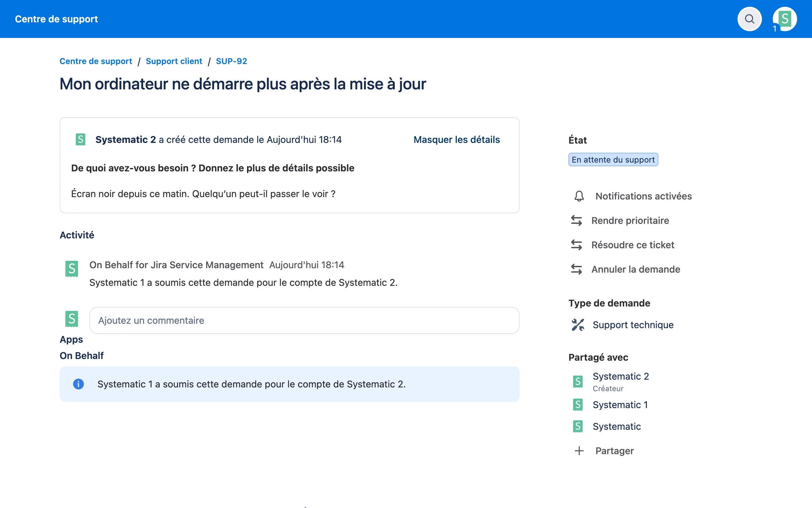The image size is (812, 508).
Task: Click the blue banner message about Systematic 1
Action: click(251, 384)
